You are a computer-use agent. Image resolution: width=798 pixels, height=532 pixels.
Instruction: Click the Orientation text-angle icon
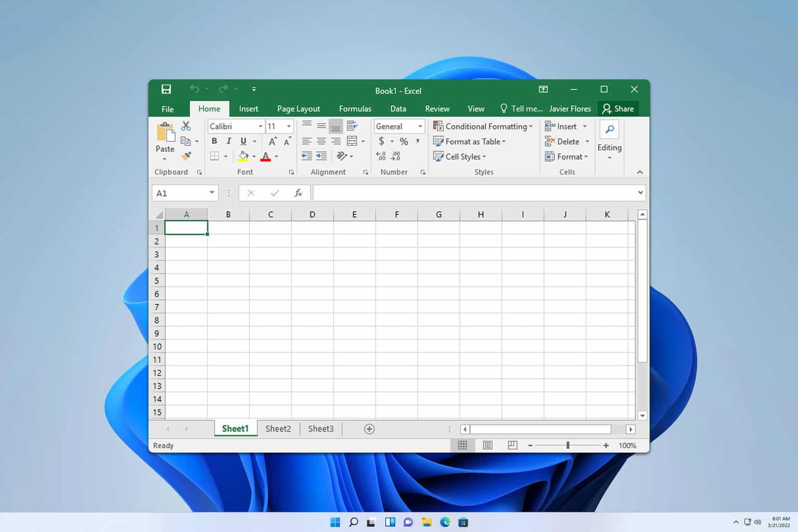tap(341, 156)
